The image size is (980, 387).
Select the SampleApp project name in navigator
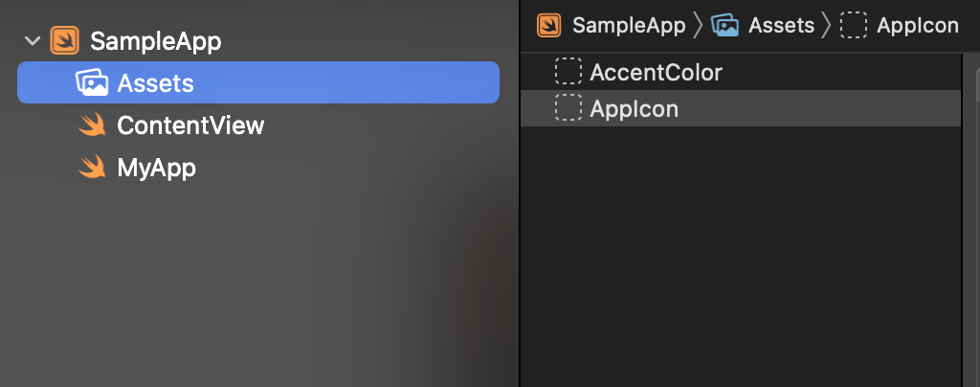point(156,41)
